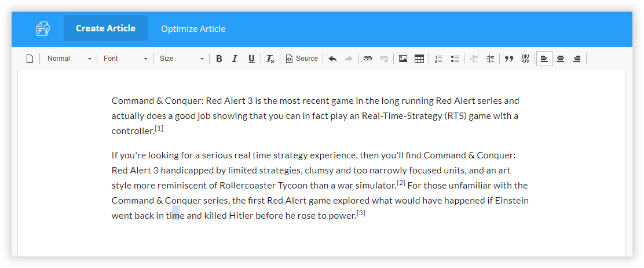The image size is (644, 268).
Task: Click the word 'controller.' in first paragraph
Action: [x=133, y=131]
